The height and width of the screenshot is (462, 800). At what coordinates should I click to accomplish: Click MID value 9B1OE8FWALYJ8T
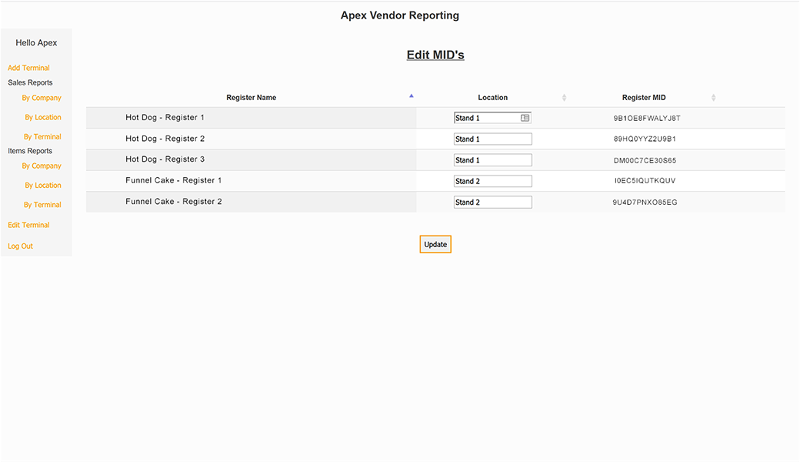(646, 118)
